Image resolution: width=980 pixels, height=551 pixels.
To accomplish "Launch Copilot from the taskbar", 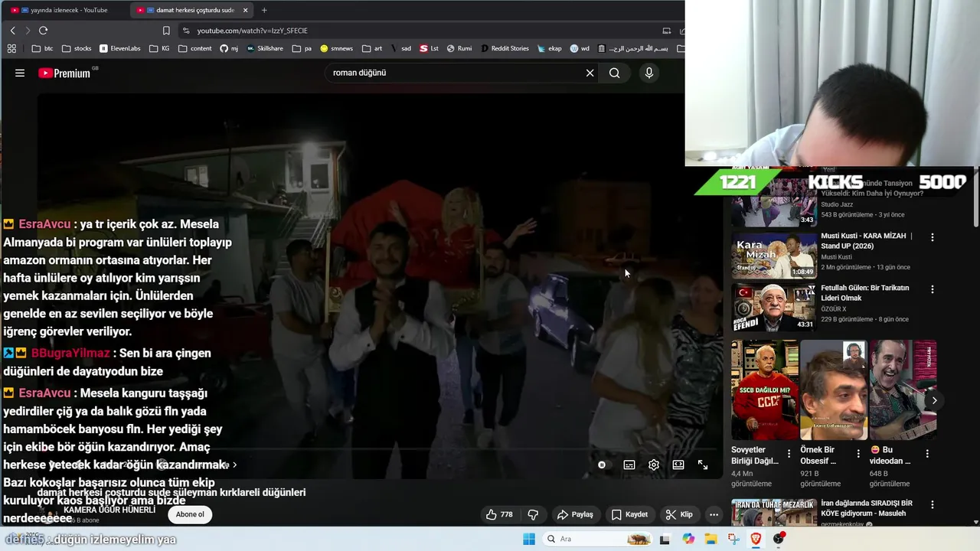I will click(688, 539).
